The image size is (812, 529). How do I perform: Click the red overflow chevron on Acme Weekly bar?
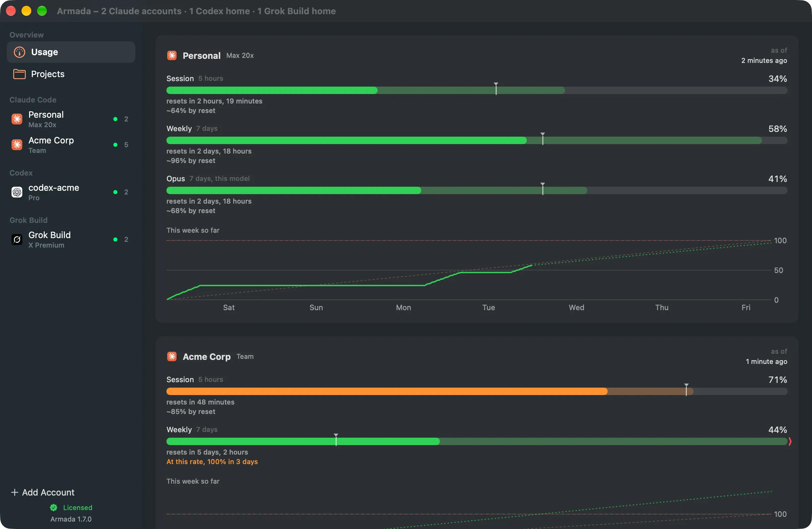(x=790, y=441)
